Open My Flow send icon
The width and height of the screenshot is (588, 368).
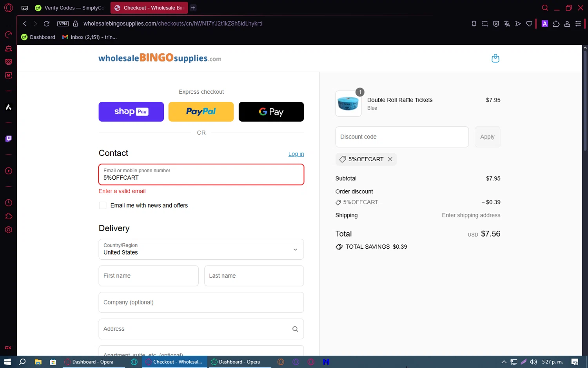pos(518,24)
